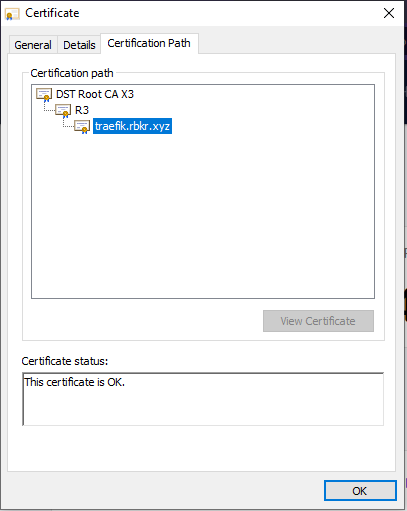
Task: Choose the R3 intermediate certificate entry
Action: 82,110
